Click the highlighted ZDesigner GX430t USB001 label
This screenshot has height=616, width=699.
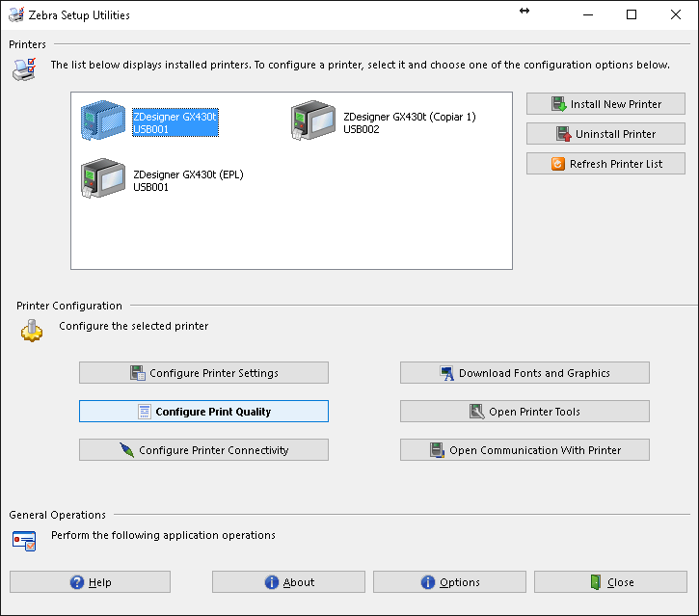coord(175,122)
